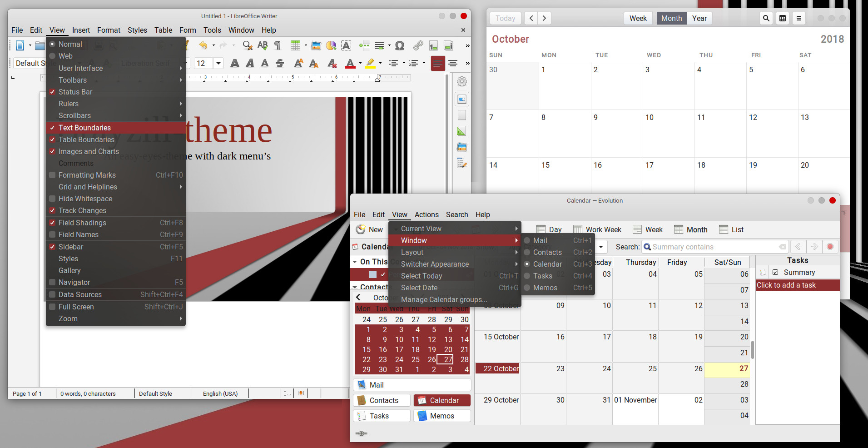This screenshot has height=448, width=868.
Task: Select Mail radio in Window submenu
Action: point(527,240)
